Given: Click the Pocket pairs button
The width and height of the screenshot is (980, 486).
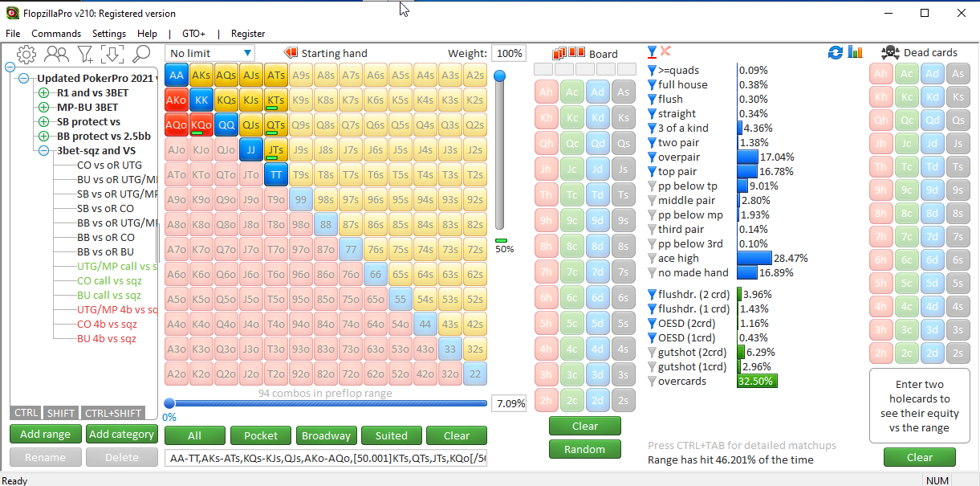Looking at the screenshot, I should pyautogui.click(x=261, y=435).
